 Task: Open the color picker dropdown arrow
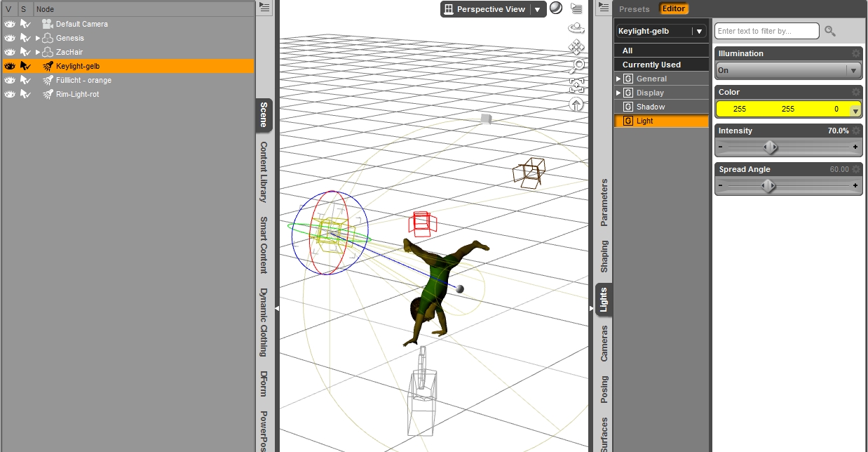pyautogui.click(x=855, y=109)
